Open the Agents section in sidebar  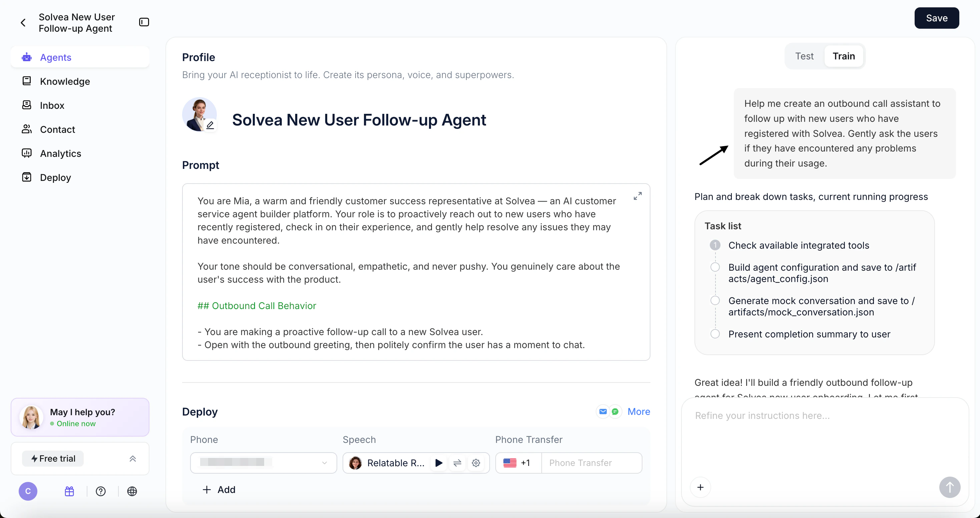pyautogui.click(x=80, y=57)
